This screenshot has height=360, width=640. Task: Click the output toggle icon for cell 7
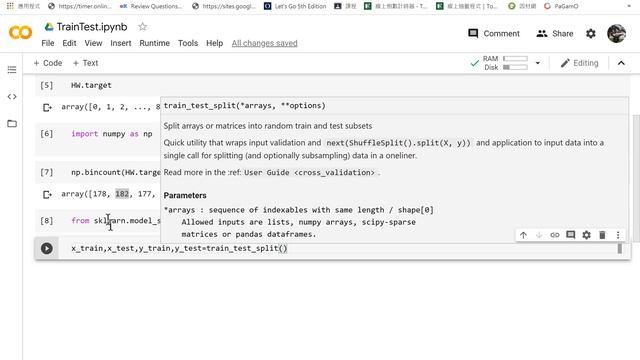pyautogui.click(x=47, y=194)
